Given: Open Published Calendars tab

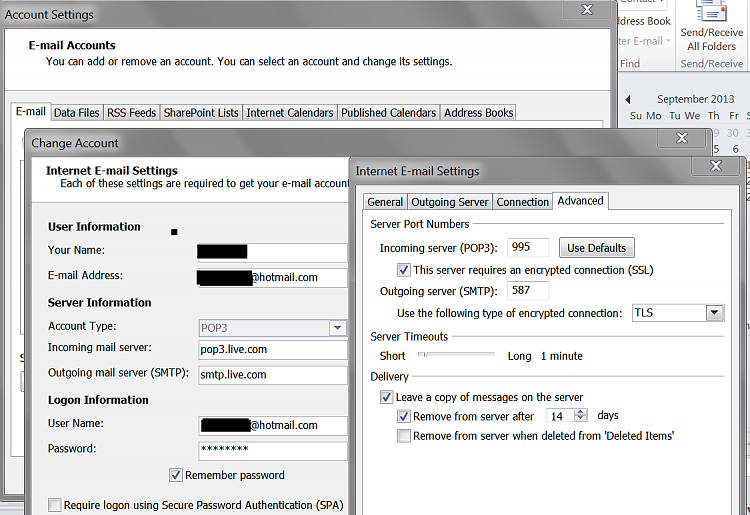Looking at the screenshot, I should tap(388, 113).
